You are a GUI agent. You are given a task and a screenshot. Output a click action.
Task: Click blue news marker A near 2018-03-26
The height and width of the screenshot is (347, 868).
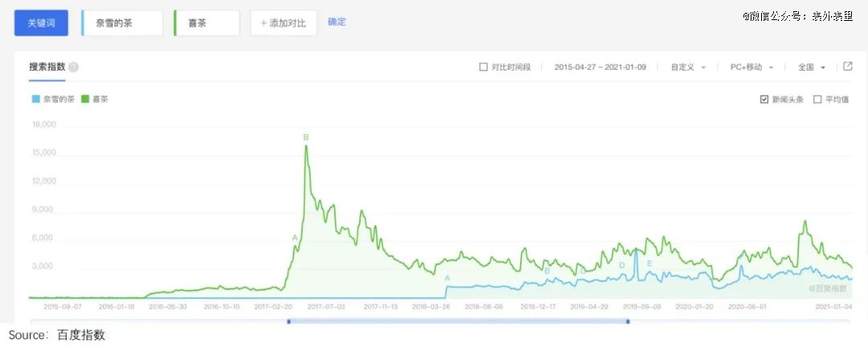point(448,278)
